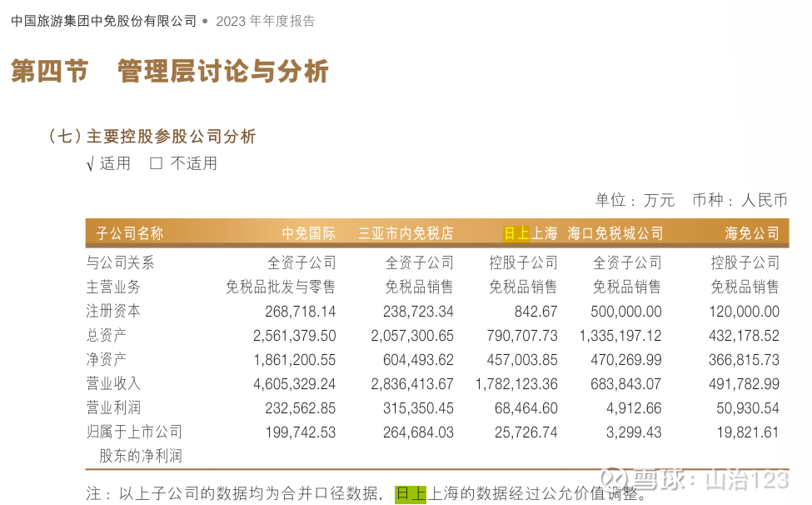
Task: Click the 免税品批发与零售 cell
Action: click(281, 287)
